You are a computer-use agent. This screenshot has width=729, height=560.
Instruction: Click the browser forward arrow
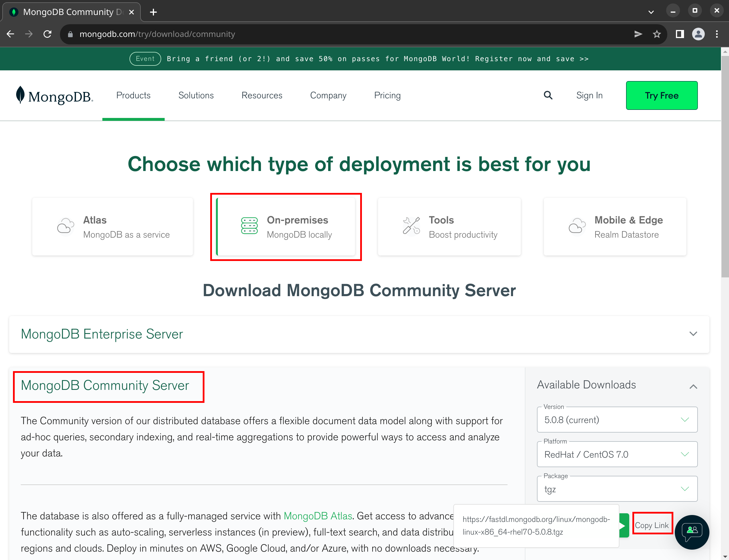(x=29, y=34)
